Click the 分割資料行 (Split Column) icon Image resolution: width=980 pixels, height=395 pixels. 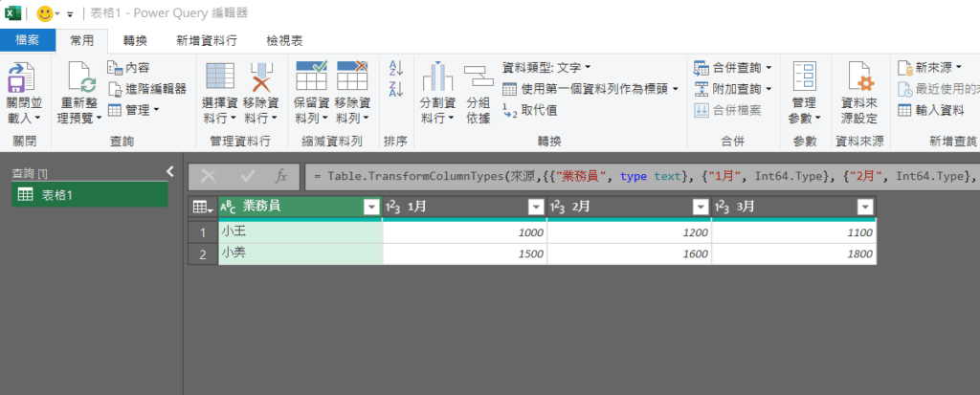[x=436, y=77]
